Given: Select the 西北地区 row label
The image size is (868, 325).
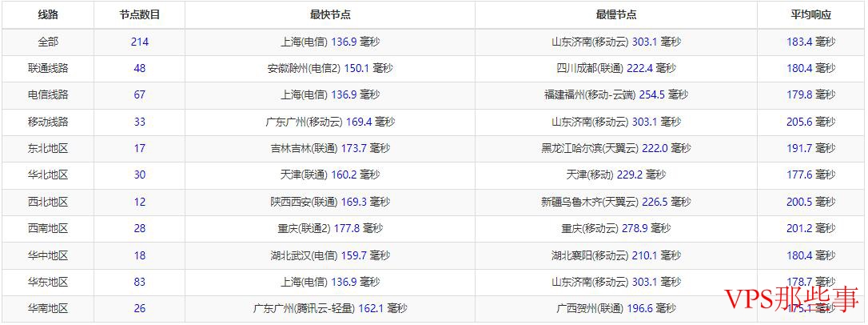Looking at the screenshot, I should click(x=48, y=202).
